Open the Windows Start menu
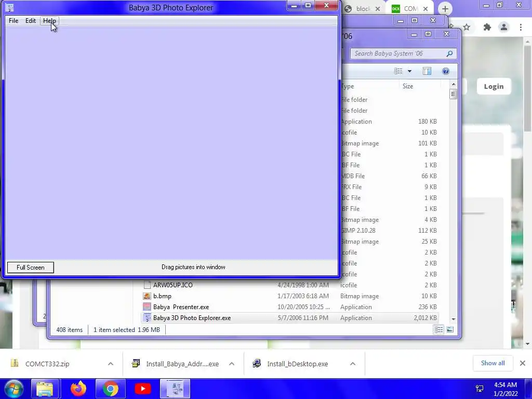 click(13, 389)
